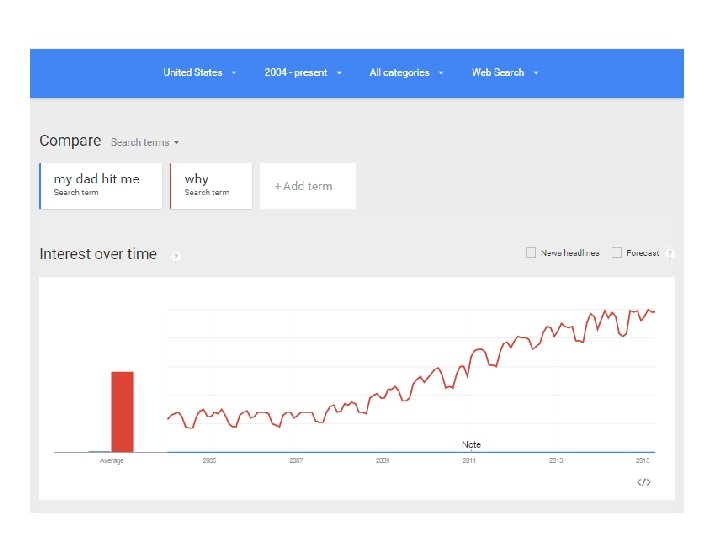Image resolution: width=720 pixels, height=540 pixels.
Task: Open the Web Search type dropdown
Action: click(504, 72)
